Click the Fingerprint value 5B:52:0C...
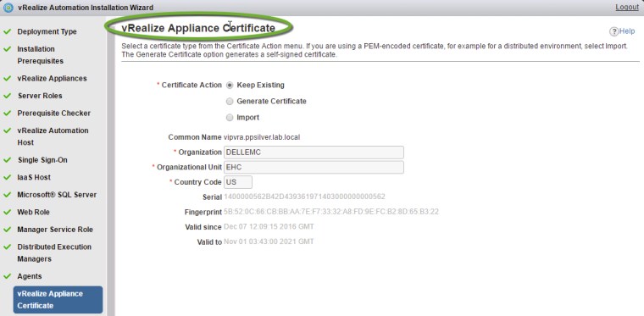 [x=331, y=212]
